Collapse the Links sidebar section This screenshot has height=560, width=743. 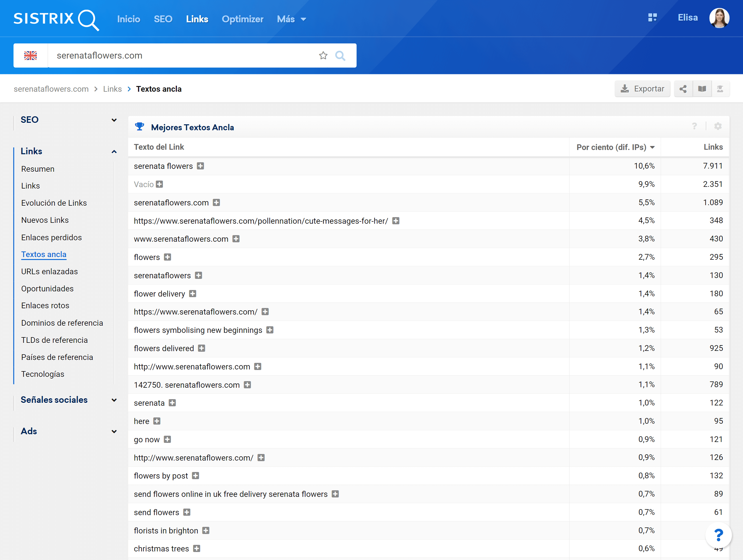click(x=114, y=152)
